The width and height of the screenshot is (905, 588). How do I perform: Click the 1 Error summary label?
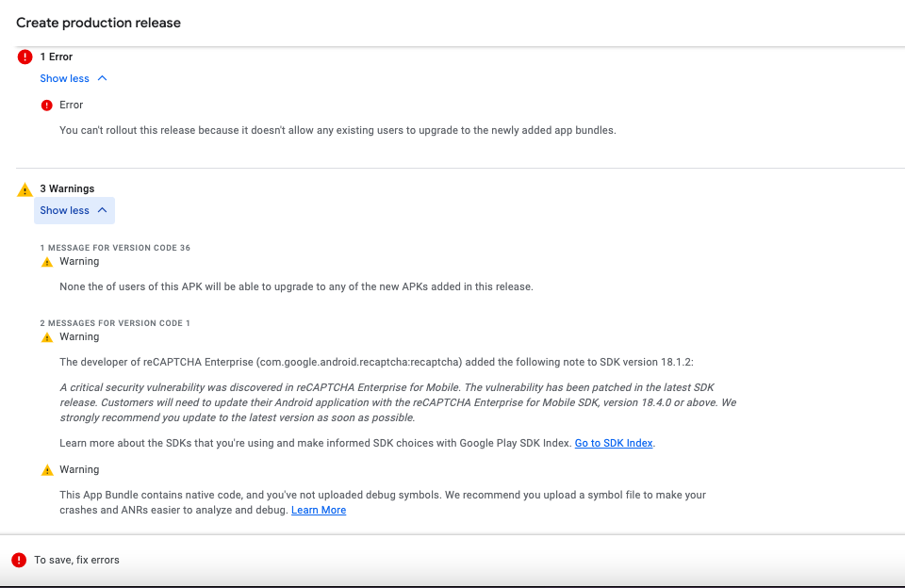point(57,57)
